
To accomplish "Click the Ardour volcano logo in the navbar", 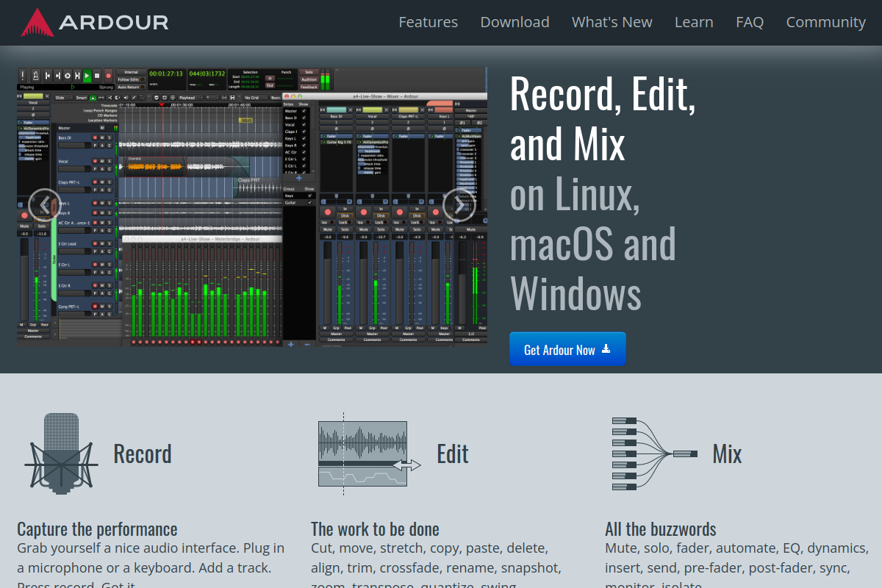I will pyautogui.click(x=38, y=22).
